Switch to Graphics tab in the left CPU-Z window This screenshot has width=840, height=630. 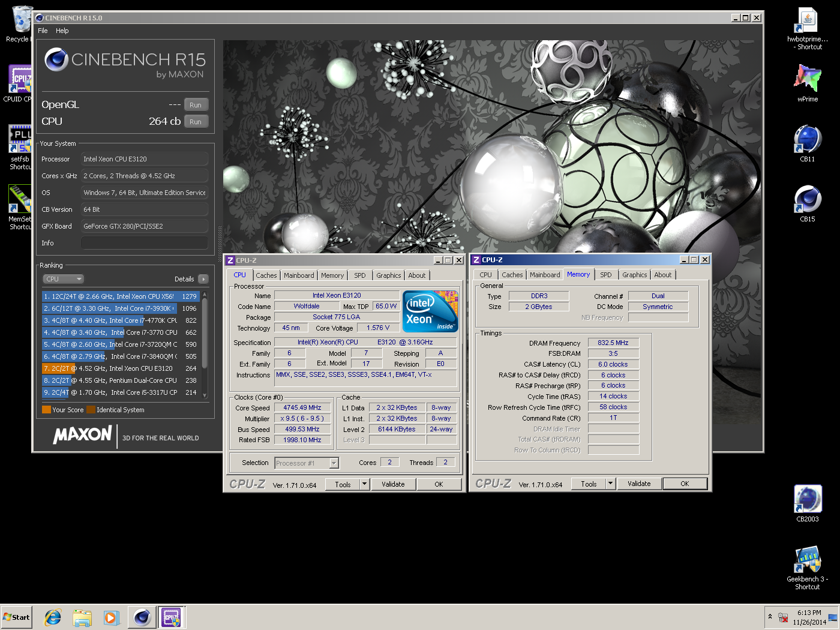pos(389,275)
